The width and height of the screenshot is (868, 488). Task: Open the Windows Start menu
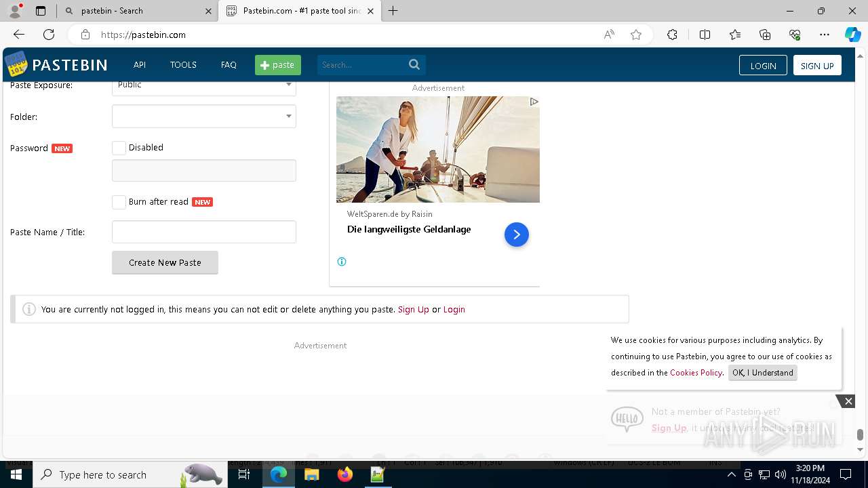pos(16,474)
